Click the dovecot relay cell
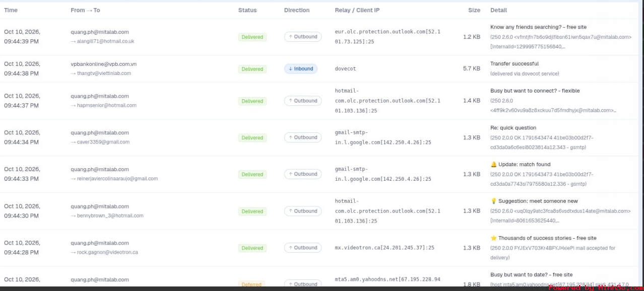 tap(345, 69)
